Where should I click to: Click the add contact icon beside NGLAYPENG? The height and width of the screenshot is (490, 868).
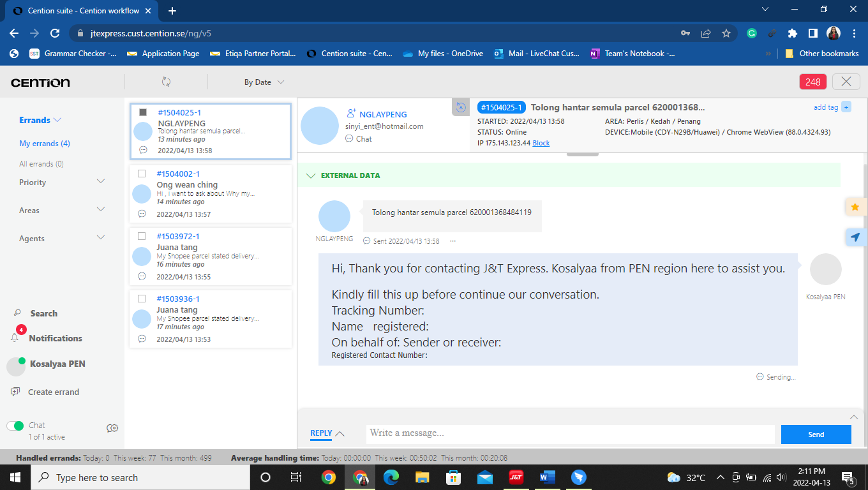(x=351, y=114)
